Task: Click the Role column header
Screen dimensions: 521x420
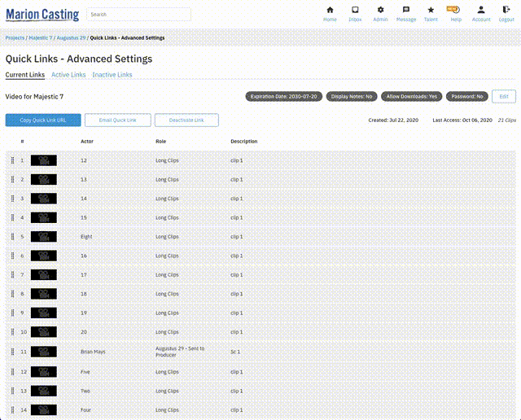Action: pos(161,141)
